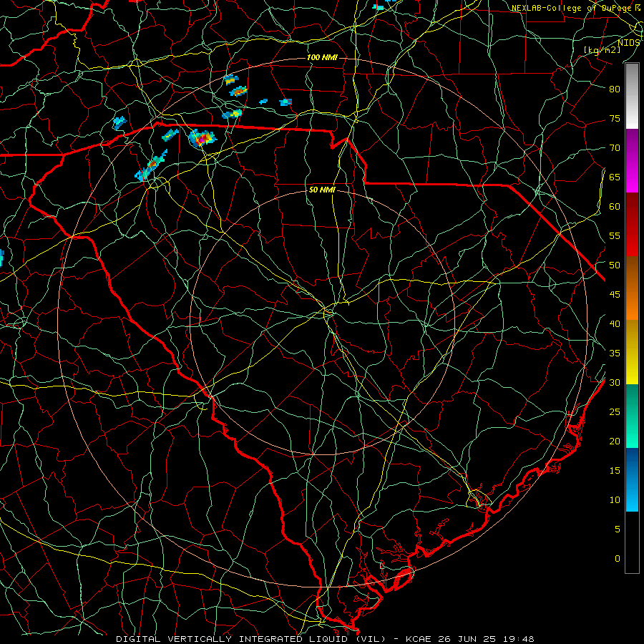Select the DIGITAL VERTICALLY INTEGRATED LIQUID (VIL) title
644x644 pixels.
click(251, 639)
